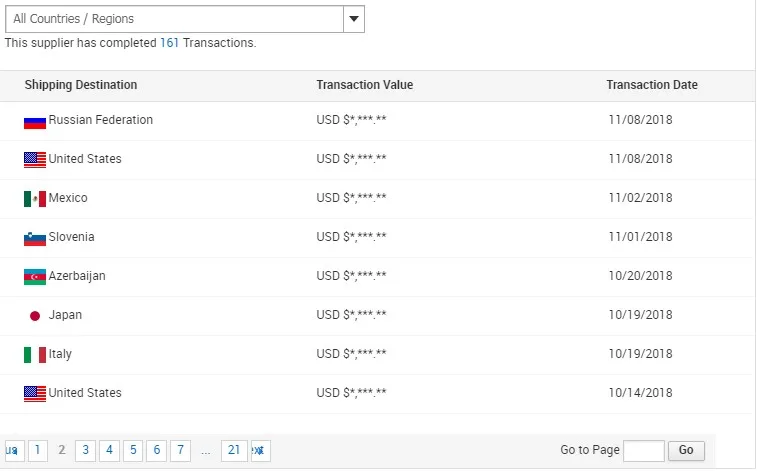
Task: Click the Go button
Action: pos(686,451)
